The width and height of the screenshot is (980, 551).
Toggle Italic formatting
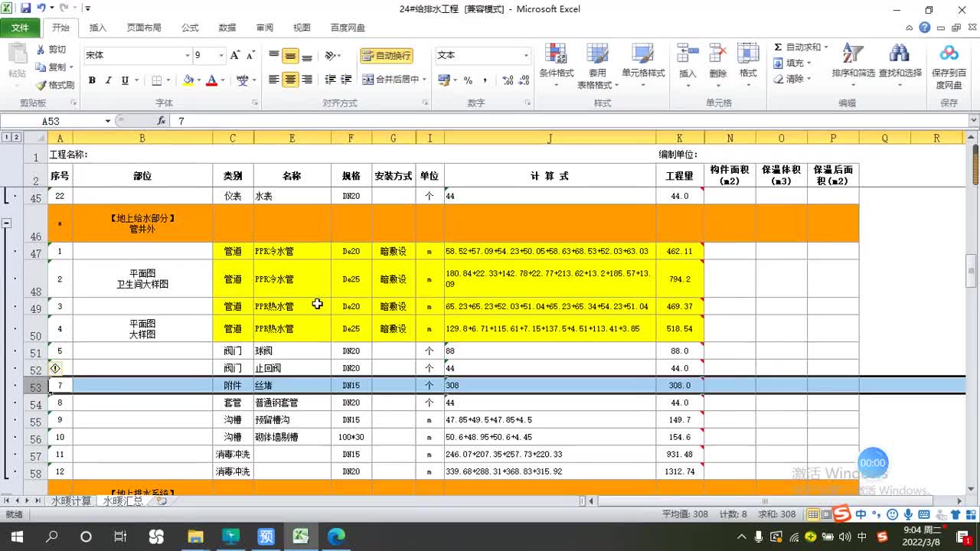(x=108, y=80)
